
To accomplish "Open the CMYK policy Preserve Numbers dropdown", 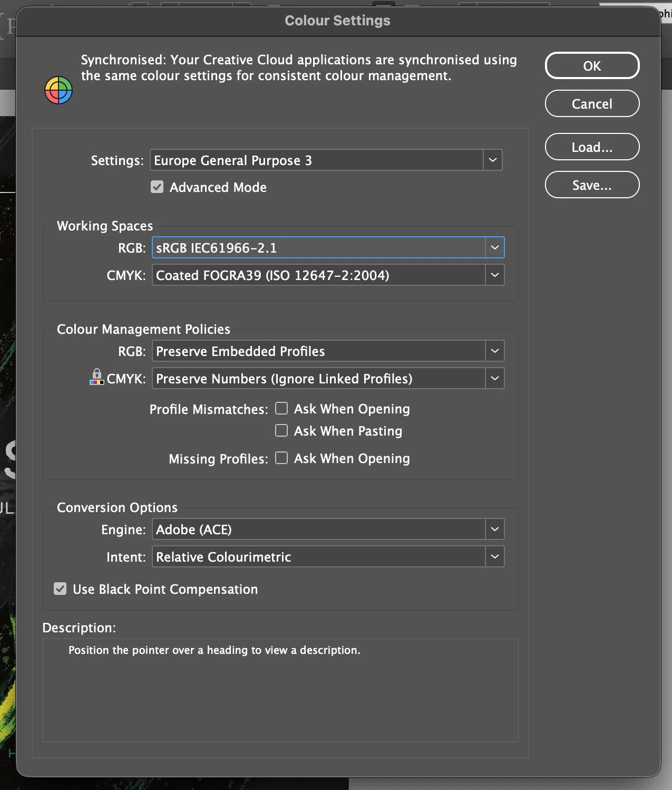I will (x=328, y=379).
